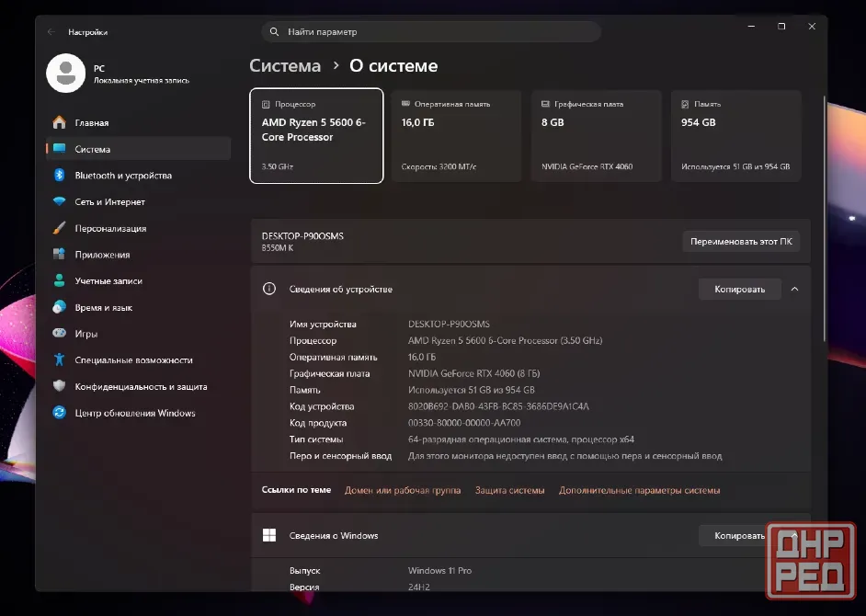
Task: Go to Bluetooth и устройства section
Action: [x=138, y=175]
